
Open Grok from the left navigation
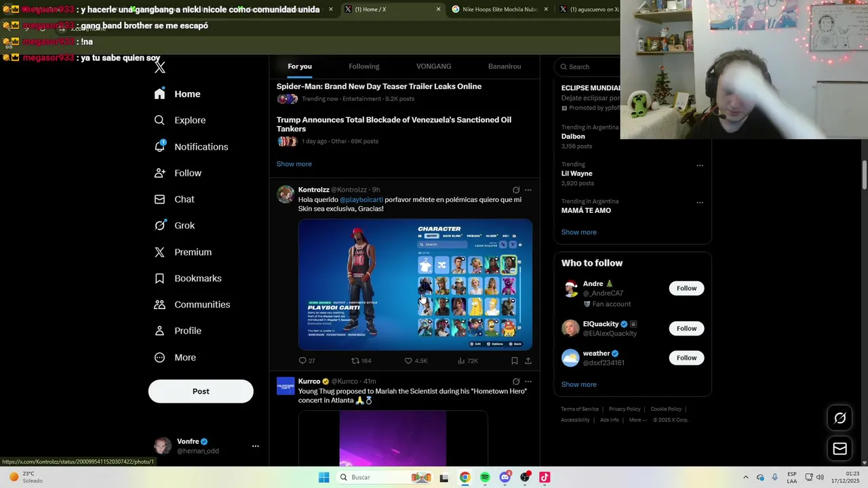click(174, 226)
